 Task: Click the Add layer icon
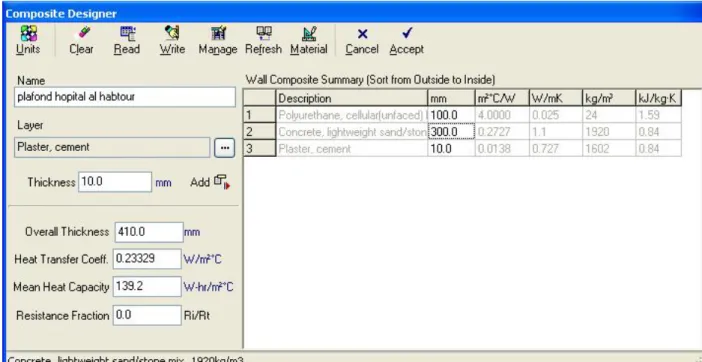tap(222, 182)
